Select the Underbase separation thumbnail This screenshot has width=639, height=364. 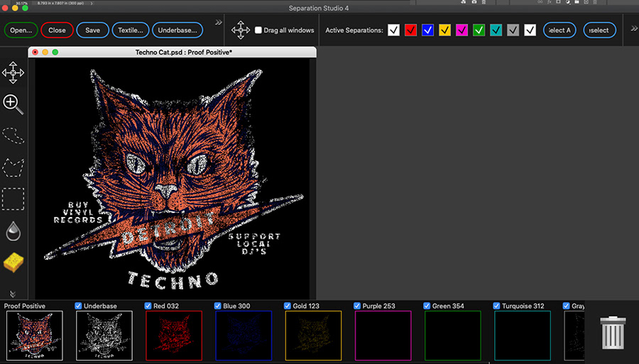pos(104,336)
